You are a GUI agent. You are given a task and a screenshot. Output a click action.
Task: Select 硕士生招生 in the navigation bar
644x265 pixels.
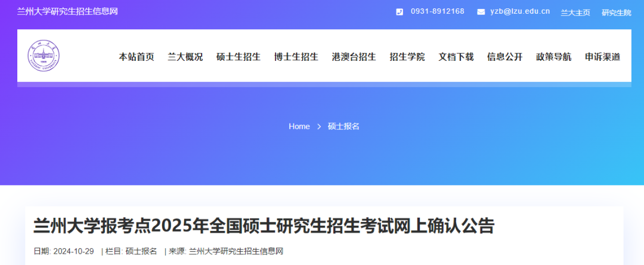point(239,57)
